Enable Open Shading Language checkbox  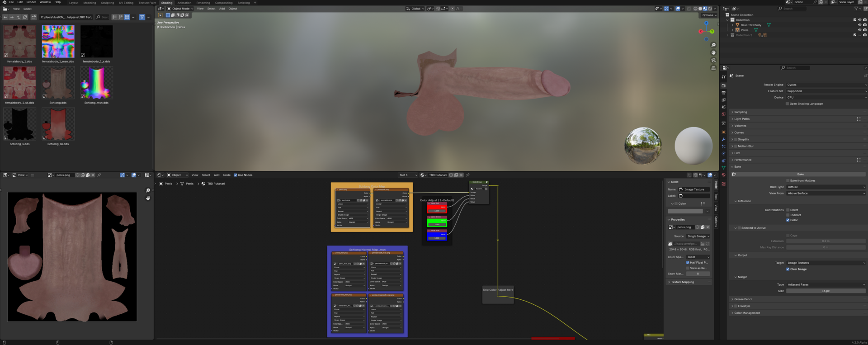[x=787, y=104]
